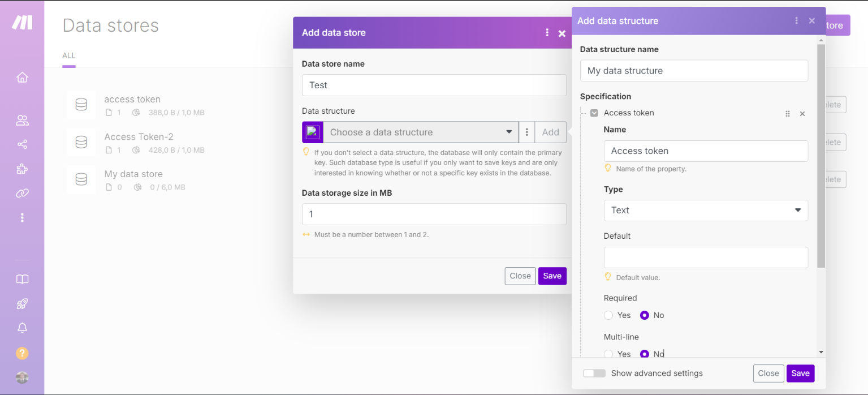Select Yes for Multi-line
The image size is (868, 395).
(608, 354)
